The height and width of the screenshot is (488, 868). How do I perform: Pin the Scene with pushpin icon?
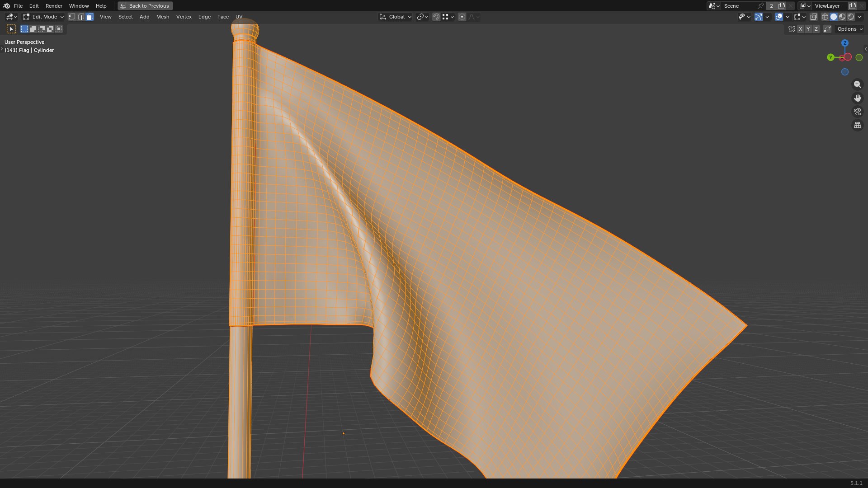[761, 6]
